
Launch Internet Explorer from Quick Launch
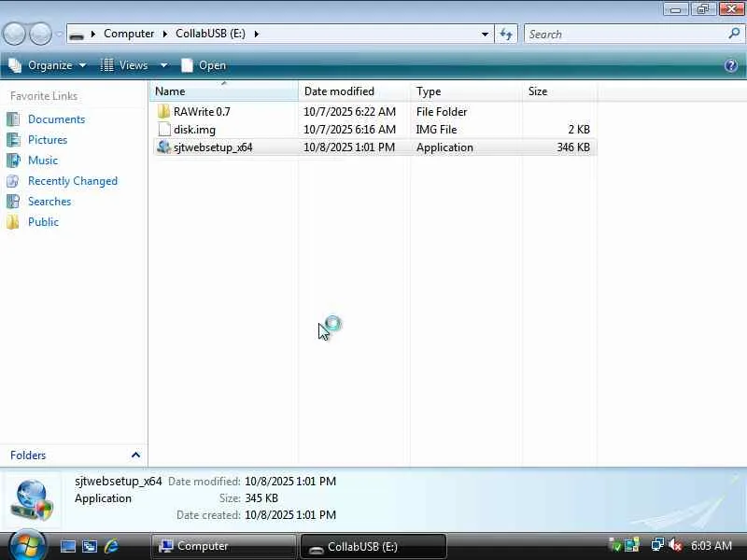[111, 546]
